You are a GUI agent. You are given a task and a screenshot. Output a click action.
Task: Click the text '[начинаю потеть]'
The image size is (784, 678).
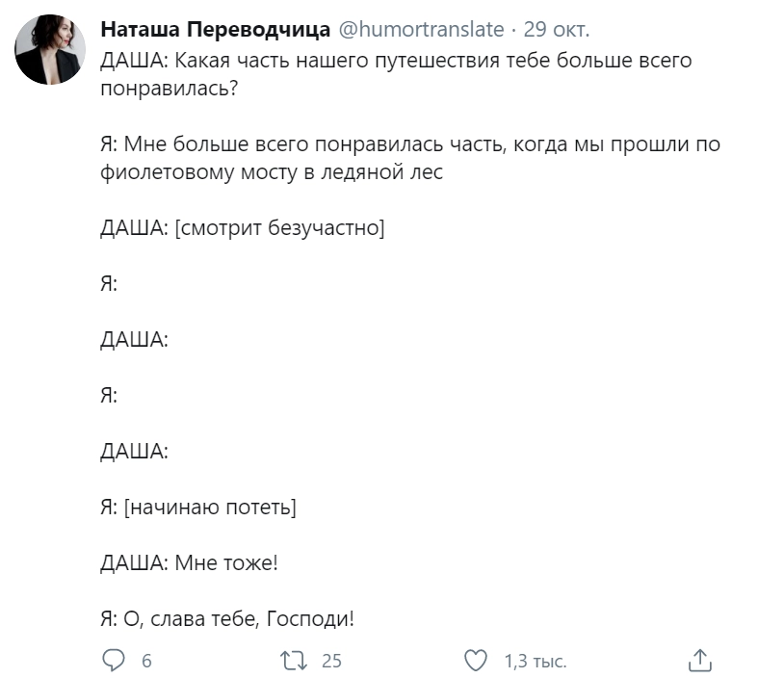209,507
